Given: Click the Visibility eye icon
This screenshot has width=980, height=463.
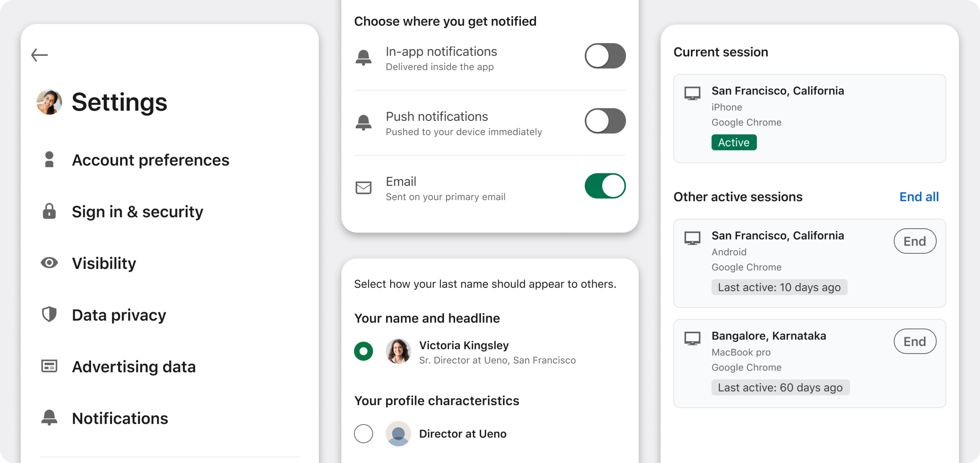Looking at the screenshot, I should click(x=49, y=263).
